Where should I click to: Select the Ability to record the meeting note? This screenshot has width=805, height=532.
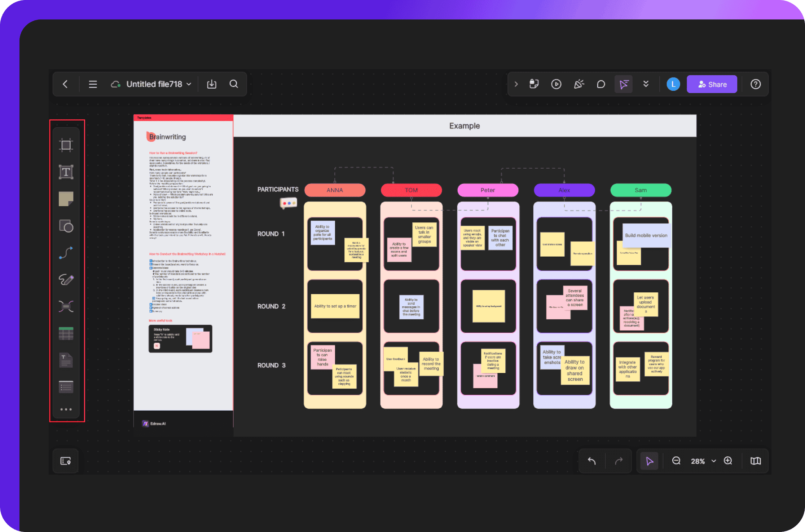tap(431, 364)
